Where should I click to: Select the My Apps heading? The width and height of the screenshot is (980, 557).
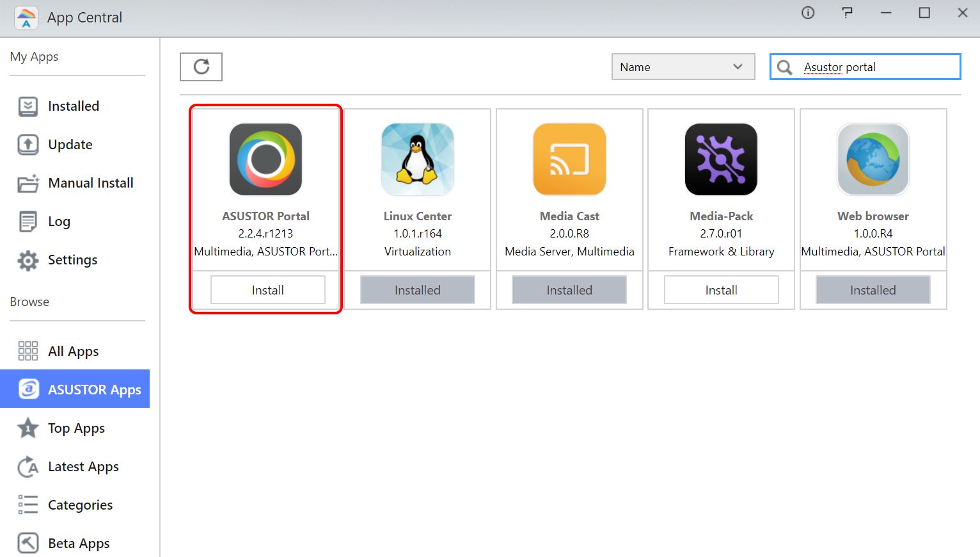34,56
